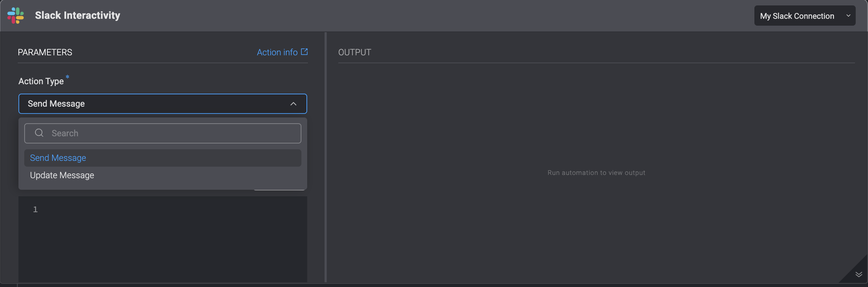868x287 pixels.
Task: Click the OUTPUT heading
Action: tap(355, 52)
